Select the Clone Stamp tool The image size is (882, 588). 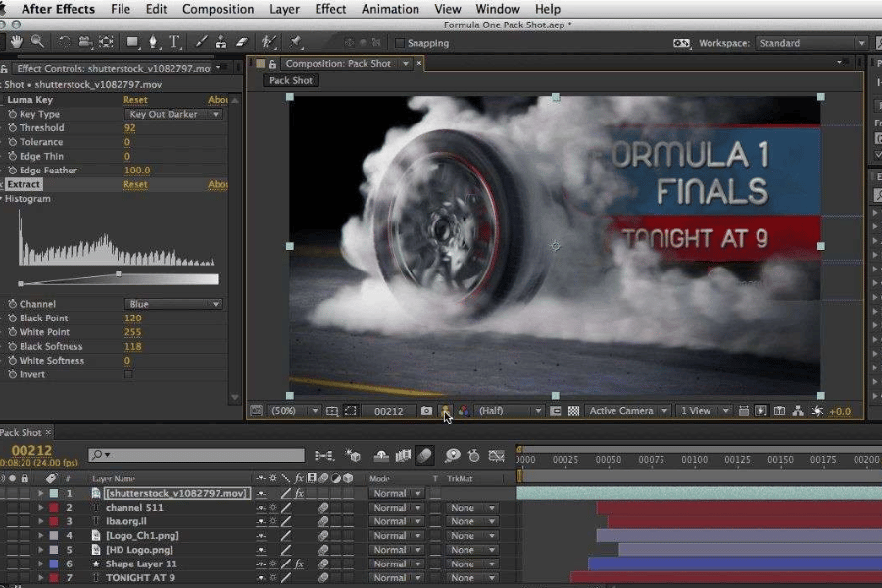click(x=221, y=42)
